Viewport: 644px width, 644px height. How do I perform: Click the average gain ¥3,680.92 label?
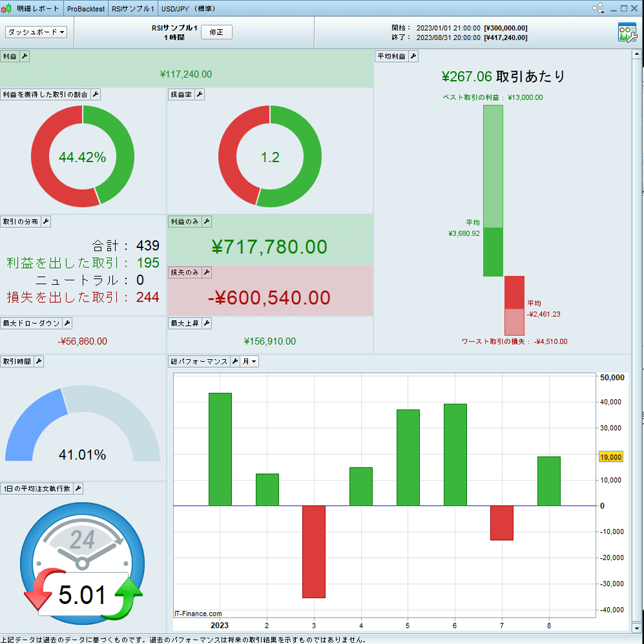click(464, 233)
